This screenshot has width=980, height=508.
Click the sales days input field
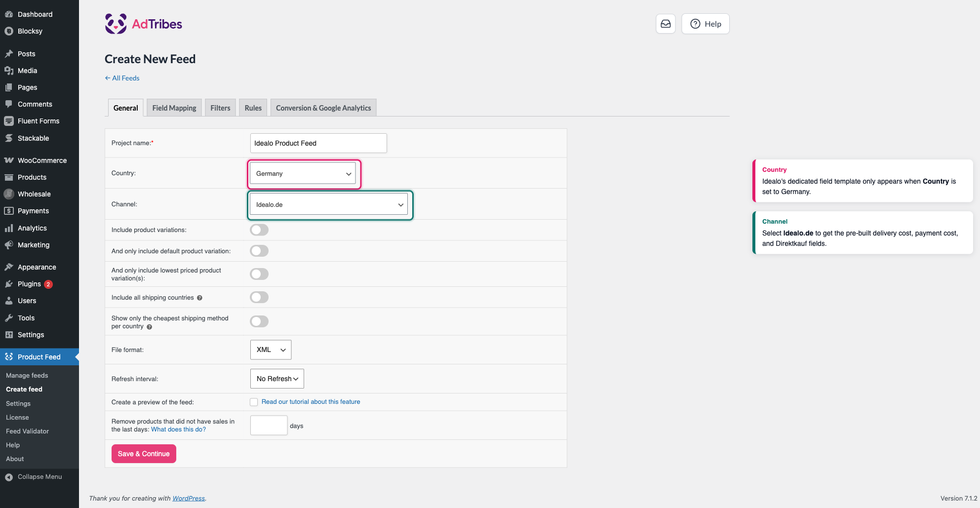(x=269, y=426)
